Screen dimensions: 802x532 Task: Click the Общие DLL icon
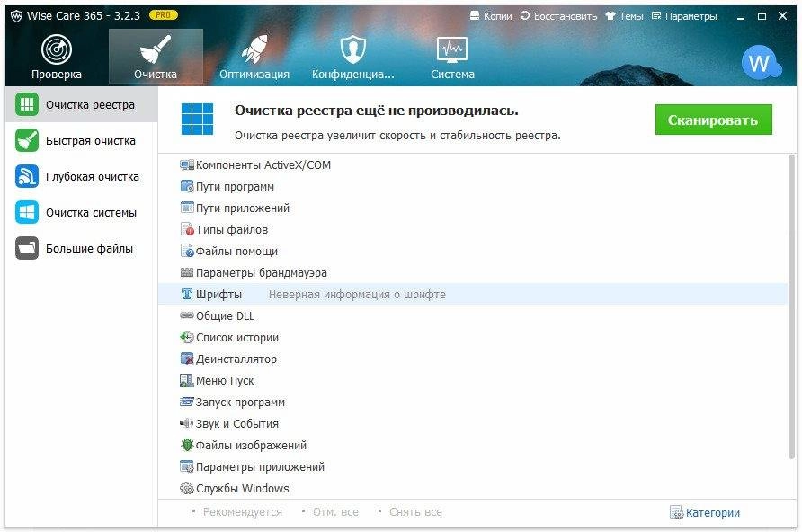click(x=187, y=315)
